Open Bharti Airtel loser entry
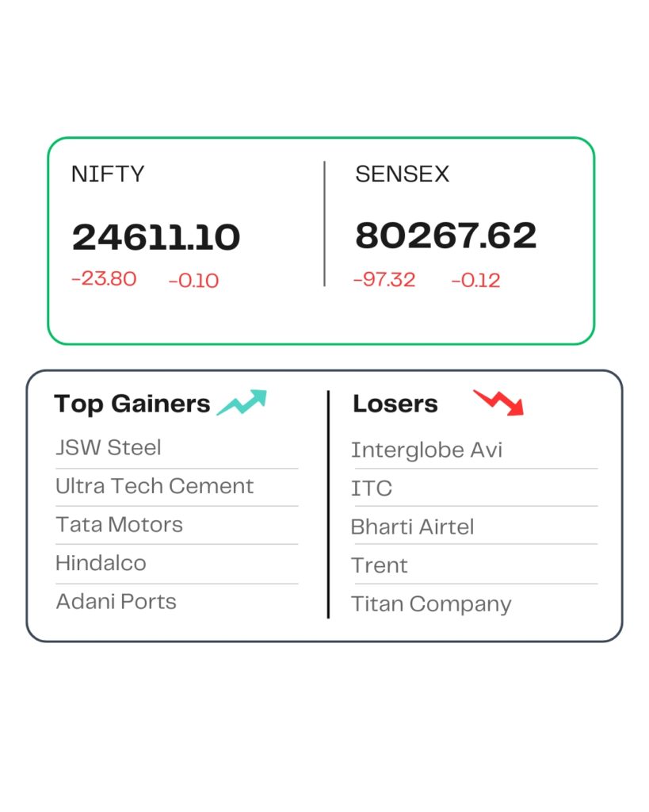The width and height of the screenshot is (649, 812). pos(412,527)
